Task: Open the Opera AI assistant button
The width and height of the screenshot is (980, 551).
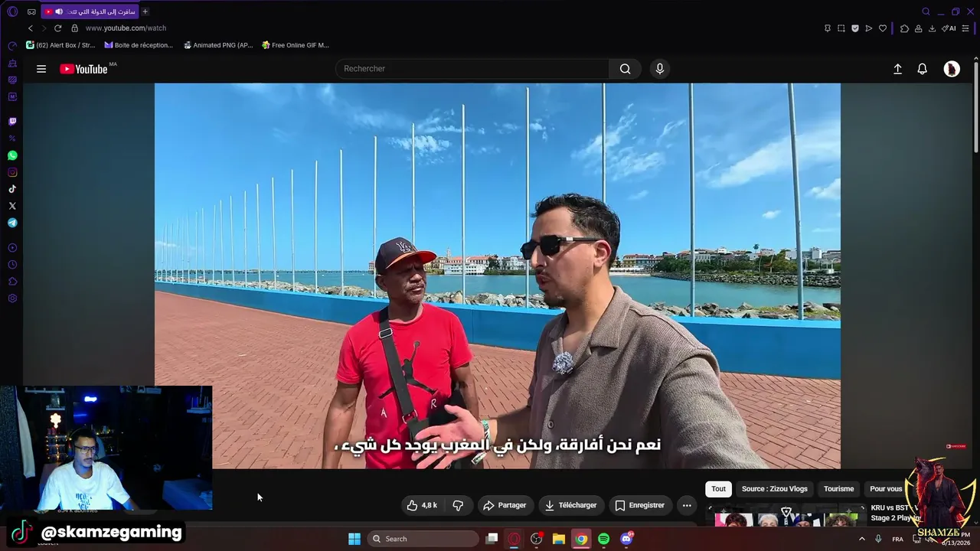Action: pos(949,28)
